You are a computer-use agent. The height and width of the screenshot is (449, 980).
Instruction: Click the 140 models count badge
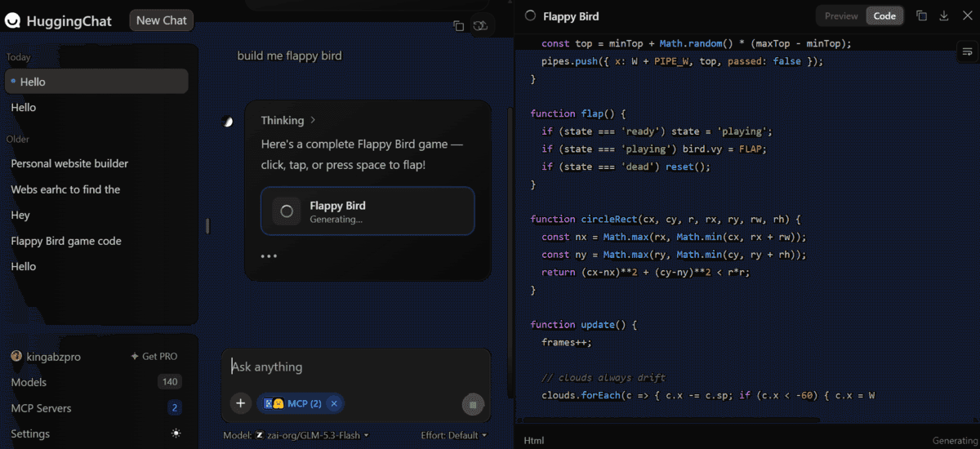point(170,382)
